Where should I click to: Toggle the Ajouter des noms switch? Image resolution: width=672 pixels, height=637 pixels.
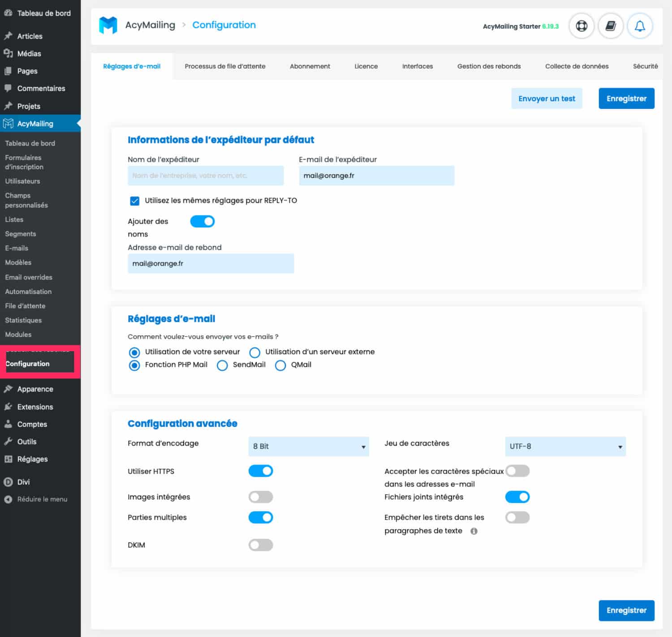(x=202, y=221)
